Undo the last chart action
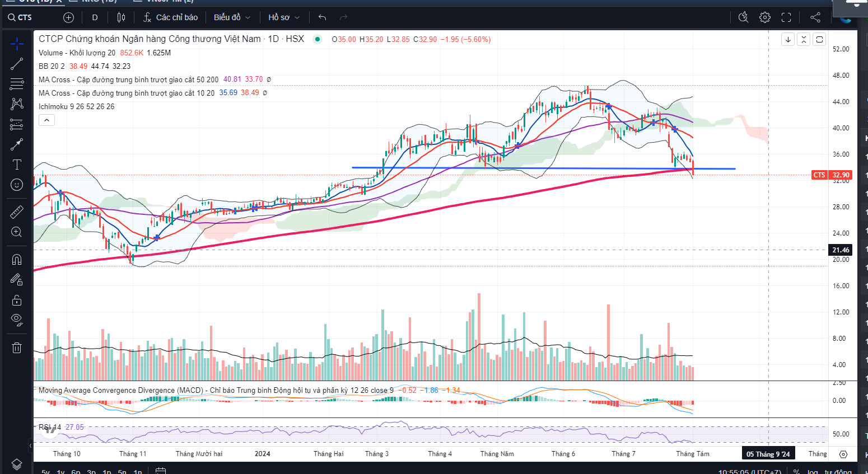 [322, 17]
